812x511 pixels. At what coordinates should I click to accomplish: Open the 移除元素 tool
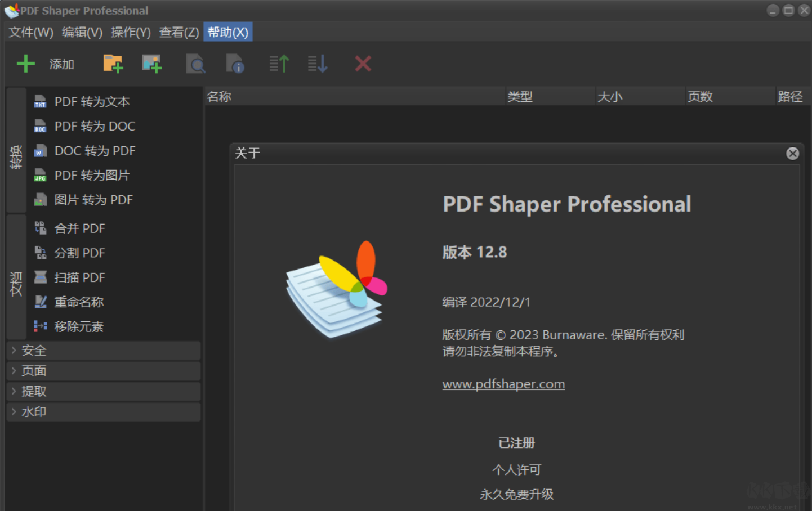coord(79,326)
